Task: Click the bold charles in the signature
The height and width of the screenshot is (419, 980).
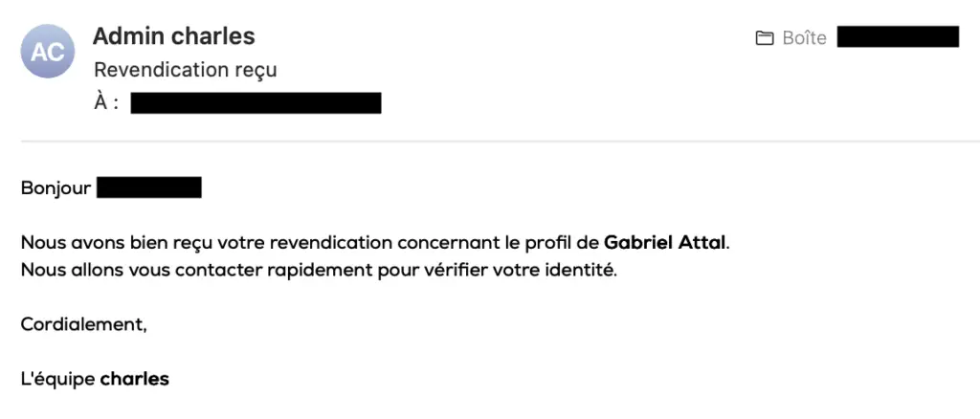Action: (134, 379)
